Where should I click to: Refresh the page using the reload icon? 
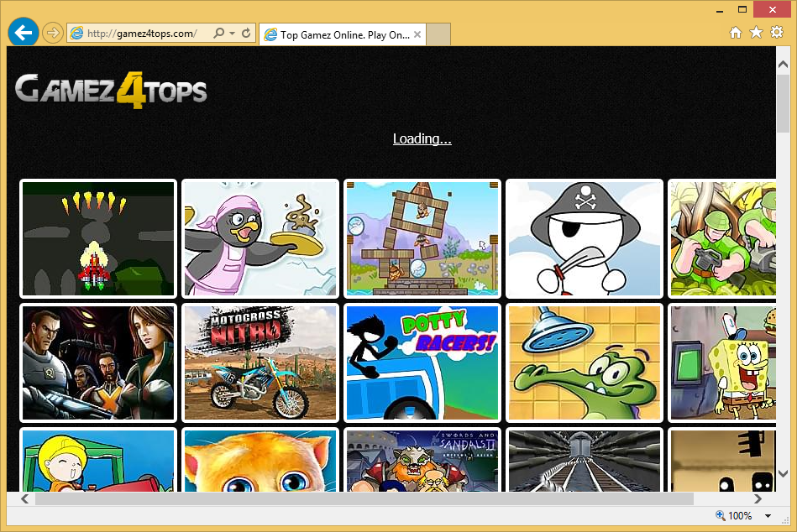point(246,34)
